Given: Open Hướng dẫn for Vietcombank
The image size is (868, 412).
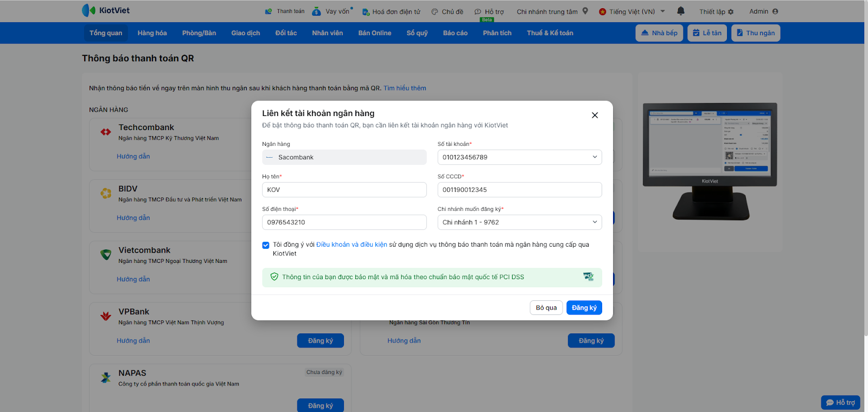Looking at the screenshot, I should [133, 279].
